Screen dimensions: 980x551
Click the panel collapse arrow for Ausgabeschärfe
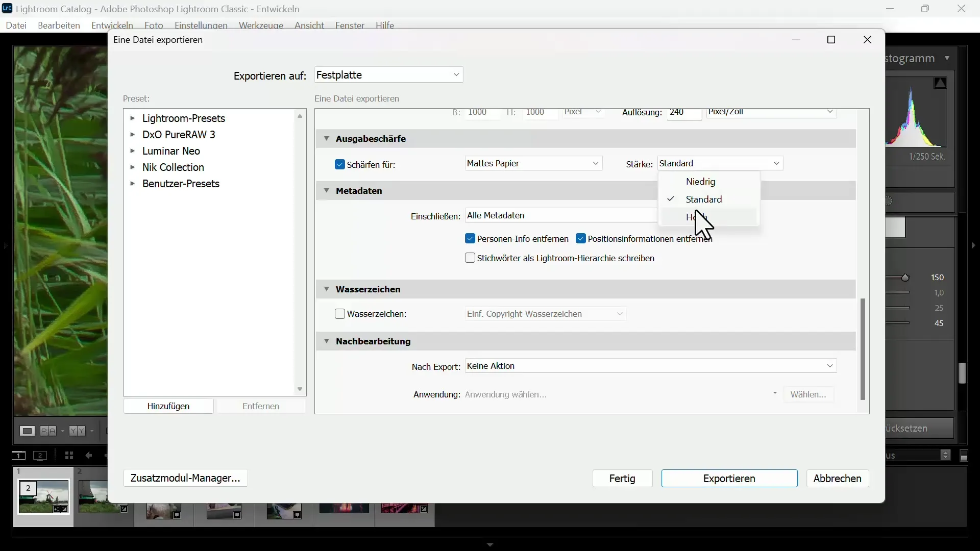326,139
